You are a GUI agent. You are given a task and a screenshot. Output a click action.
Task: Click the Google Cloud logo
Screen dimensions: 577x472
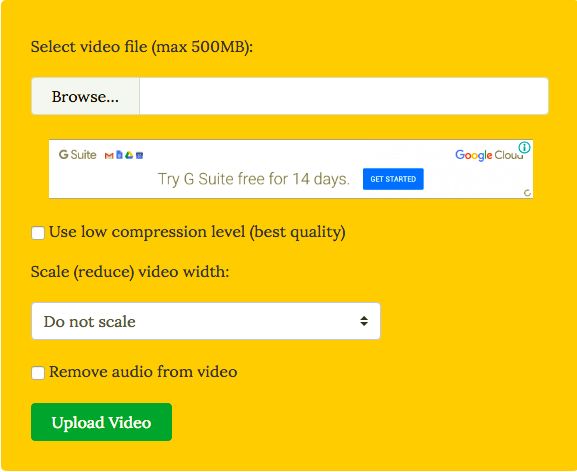pos(489,155)
